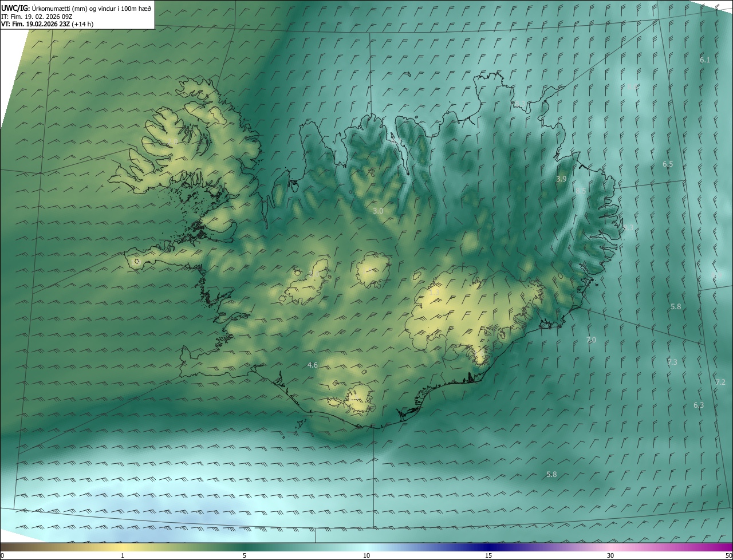Click the 7.3 precipitation value label

coord(672,362)
